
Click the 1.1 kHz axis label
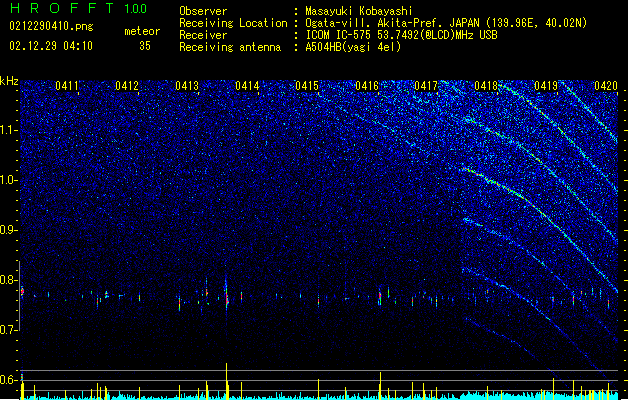8,130
